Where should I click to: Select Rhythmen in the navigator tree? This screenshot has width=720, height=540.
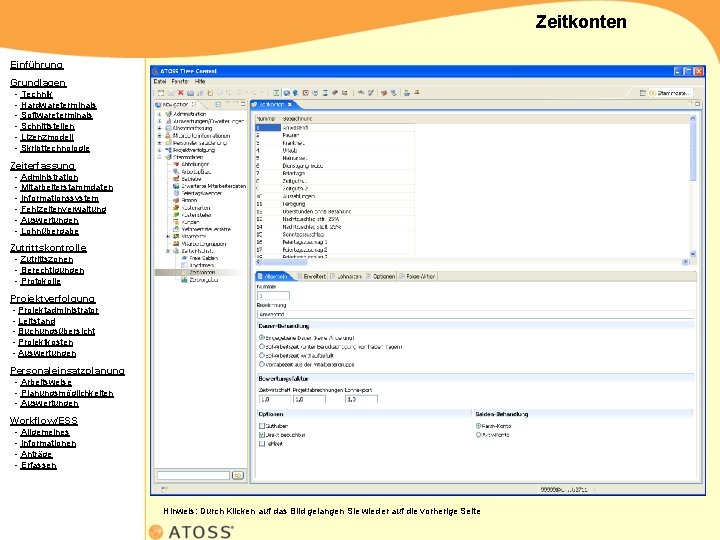point(202,265)
